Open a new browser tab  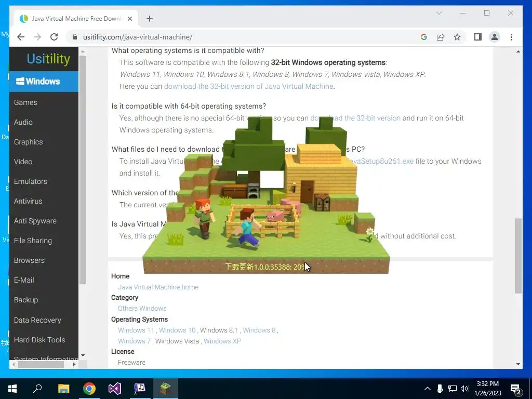point(150,19)
